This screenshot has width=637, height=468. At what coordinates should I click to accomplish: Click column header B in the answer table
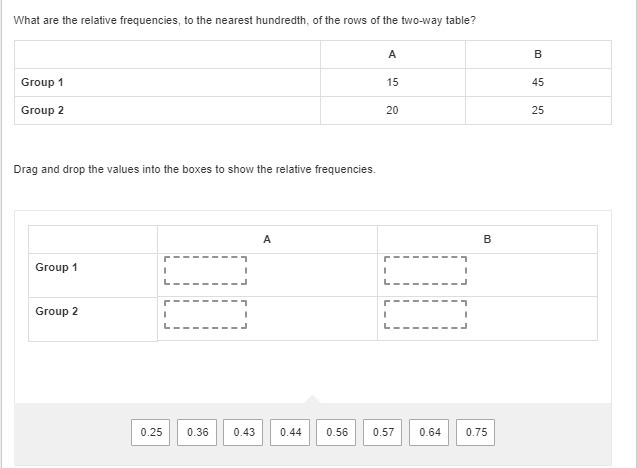tap(487, 239)
